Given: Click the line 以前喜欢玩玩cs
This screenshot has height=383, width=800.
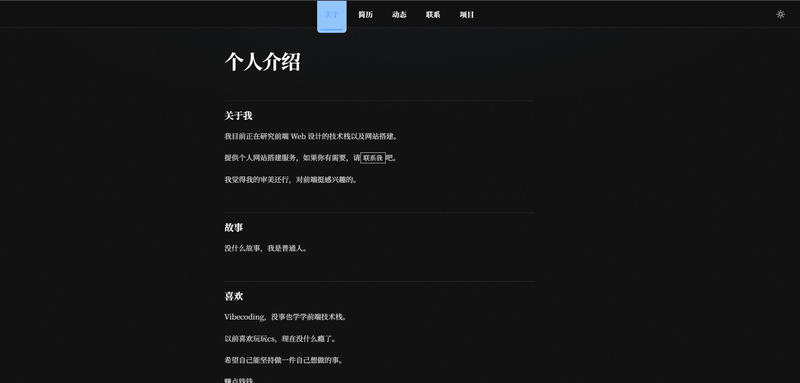Looking at the screenshot, I should [x=281, y=339].
